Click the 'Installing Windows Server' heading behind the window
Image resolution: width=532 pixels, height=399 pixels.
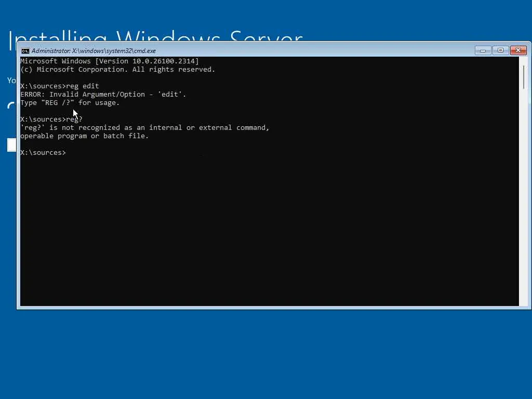coord(155,35)
